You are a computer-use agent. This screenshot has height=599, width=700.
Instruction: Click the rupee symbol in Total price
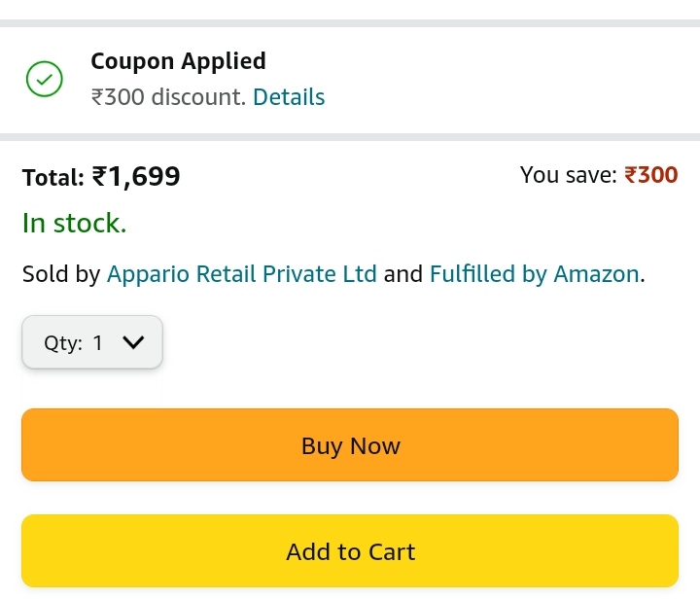(x=99, y=176)
